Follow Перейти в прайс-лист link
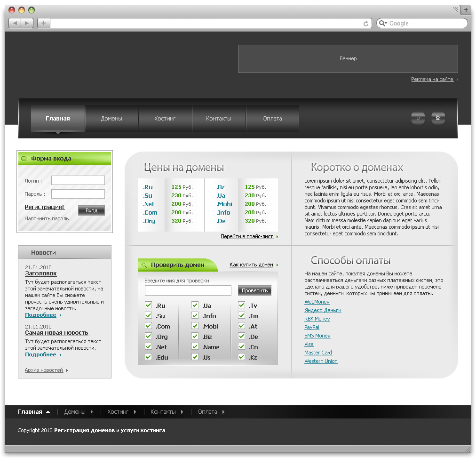The image size is (476, 458). click(x=247, y=237)
